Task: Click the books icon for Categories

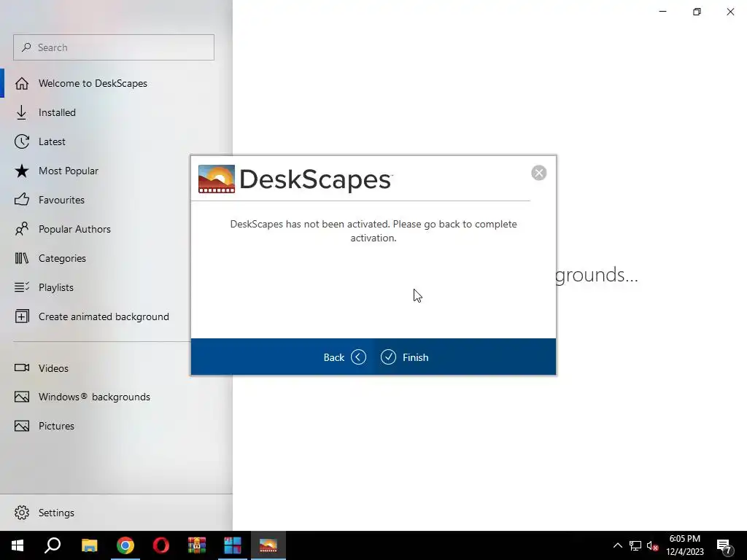Action: [21, 259]
